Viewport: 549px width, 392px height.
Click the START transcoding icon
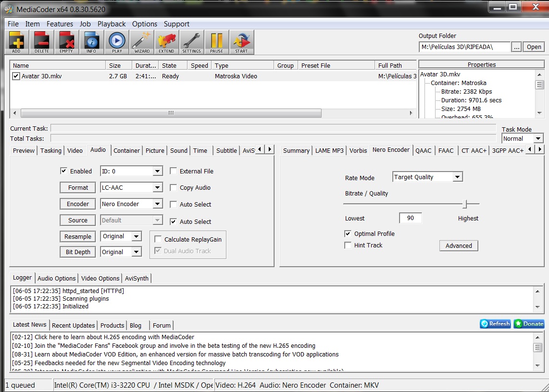click(241, 42)
